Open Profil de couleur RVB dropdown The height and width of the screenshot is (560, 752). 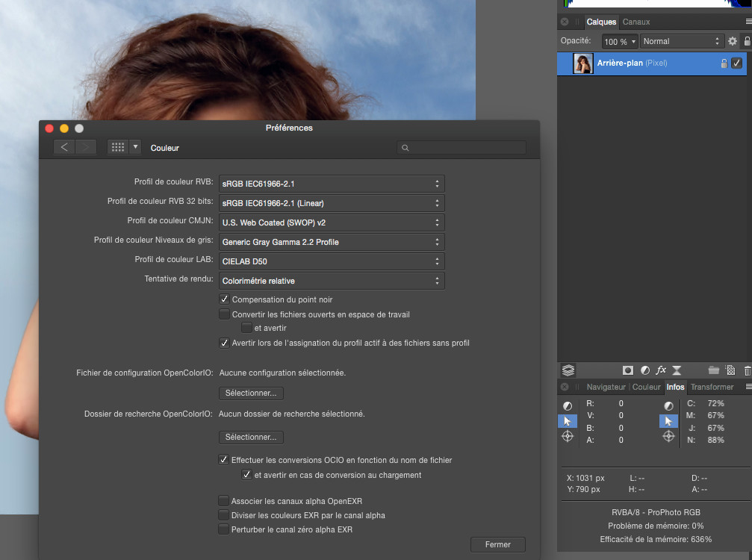coord(332,184)
